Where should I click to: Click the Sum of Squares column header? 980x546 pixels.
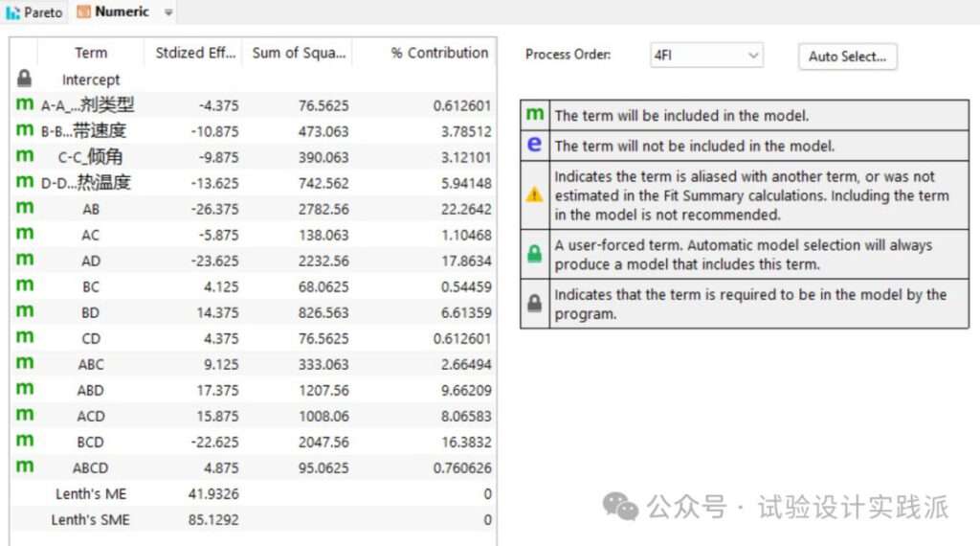(298, 53)
